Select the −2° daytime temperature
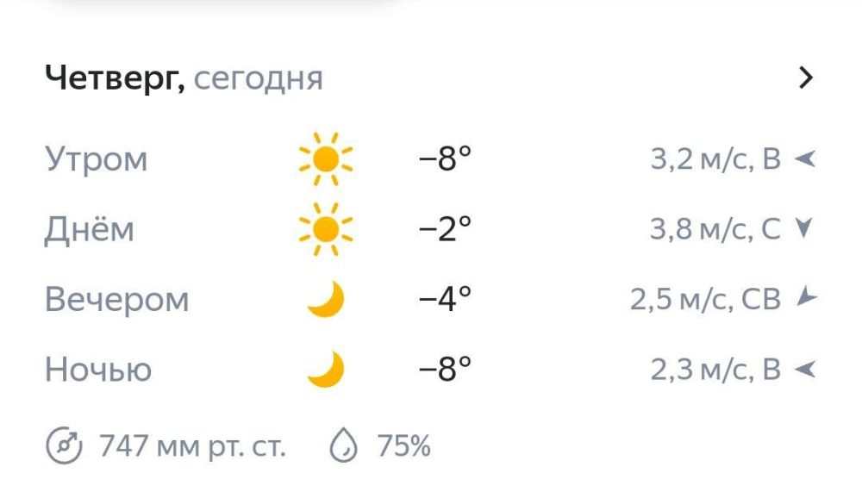This screenshot has height=504, width=862. coord(442,228)
